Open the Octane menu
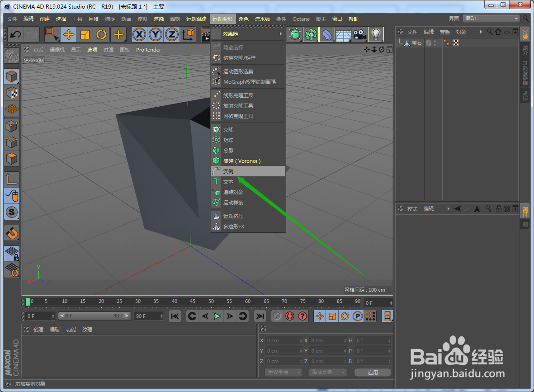The image size is (534, 392). tap(301, 19)
